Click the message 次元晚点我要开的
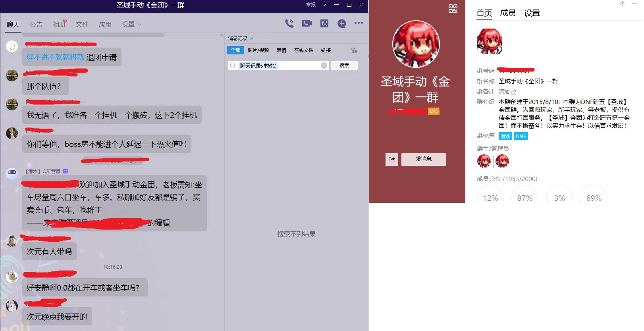 click(x=57, y=317)
